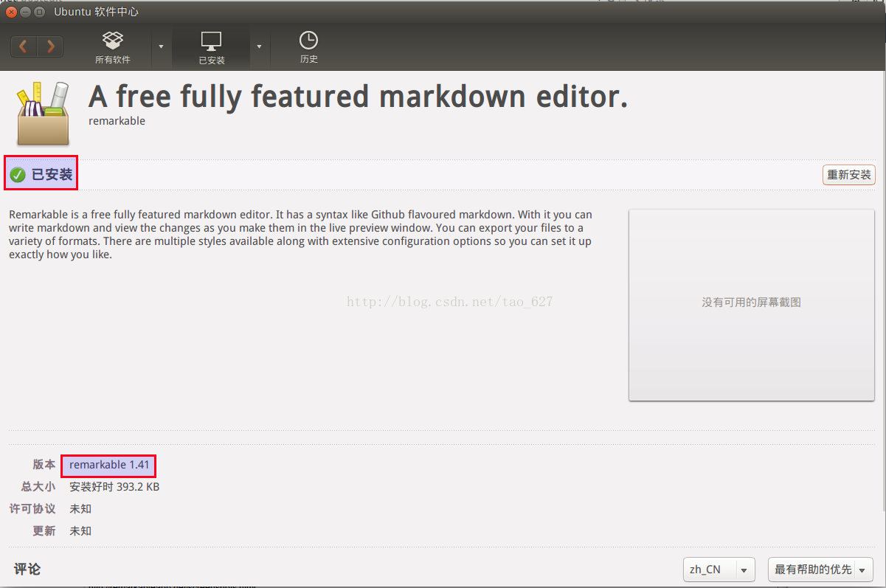Click the 已安装 status label text
The width and height of the screenshot is (886, 588).
52,175
